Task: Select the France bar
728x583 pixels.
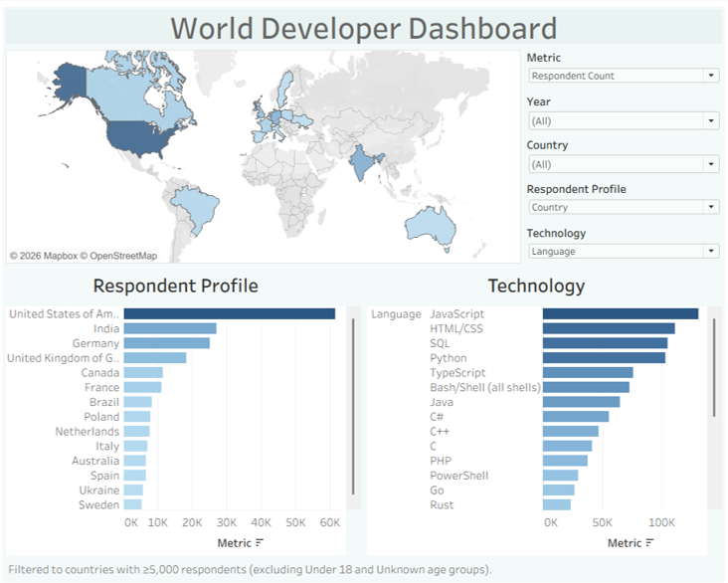Action: coord(142,387)
